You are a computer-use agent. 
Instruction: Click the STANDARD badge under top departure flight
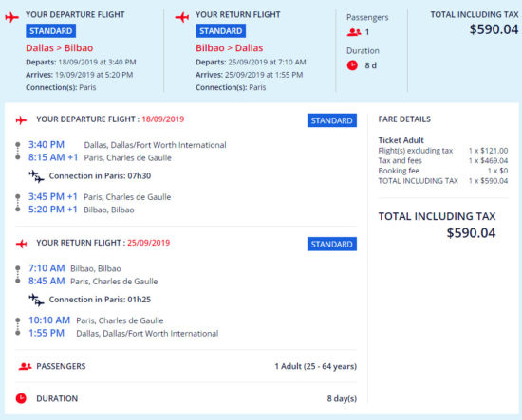50,31
